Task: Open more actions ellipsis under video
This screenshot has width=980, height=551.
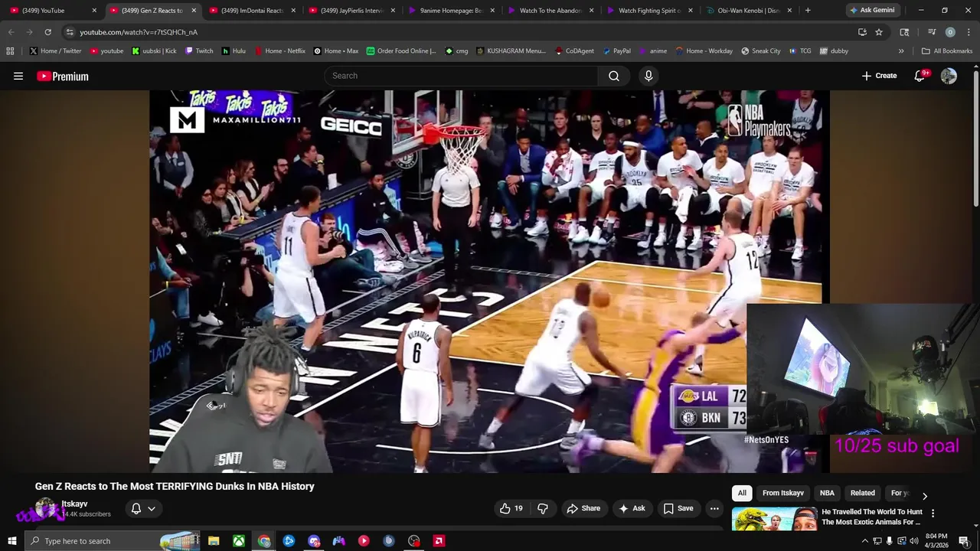Action: point(714,508)
